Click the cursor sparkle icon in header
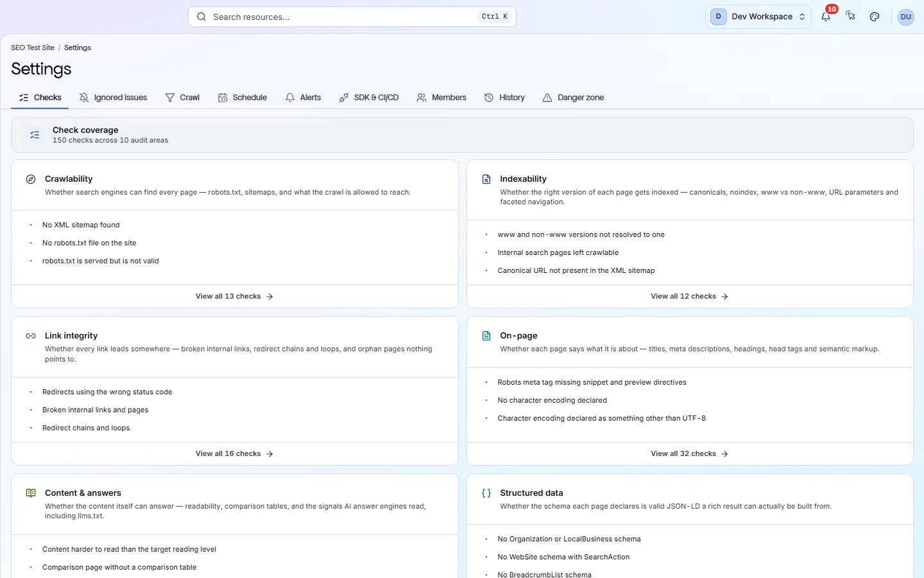This screenshot has height=578, width=924. (850, 17)
